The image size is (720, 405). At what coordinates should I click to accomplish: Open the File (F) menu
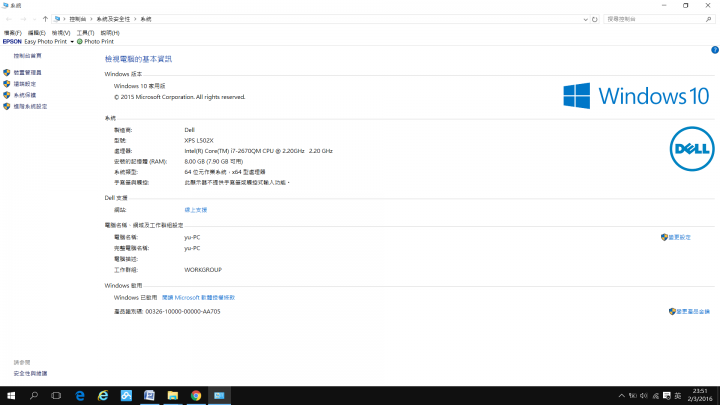[13, 33]
